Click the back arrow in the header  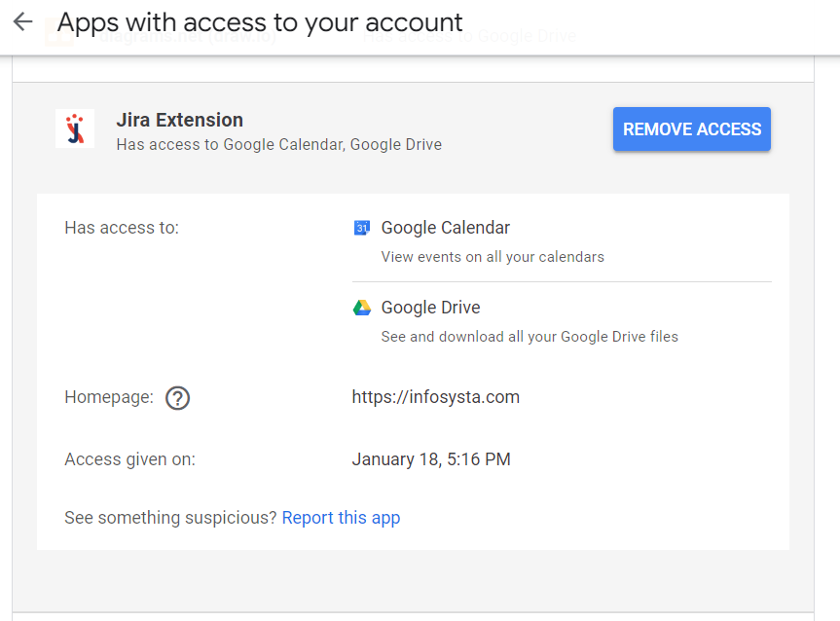(x=22, y=21)
